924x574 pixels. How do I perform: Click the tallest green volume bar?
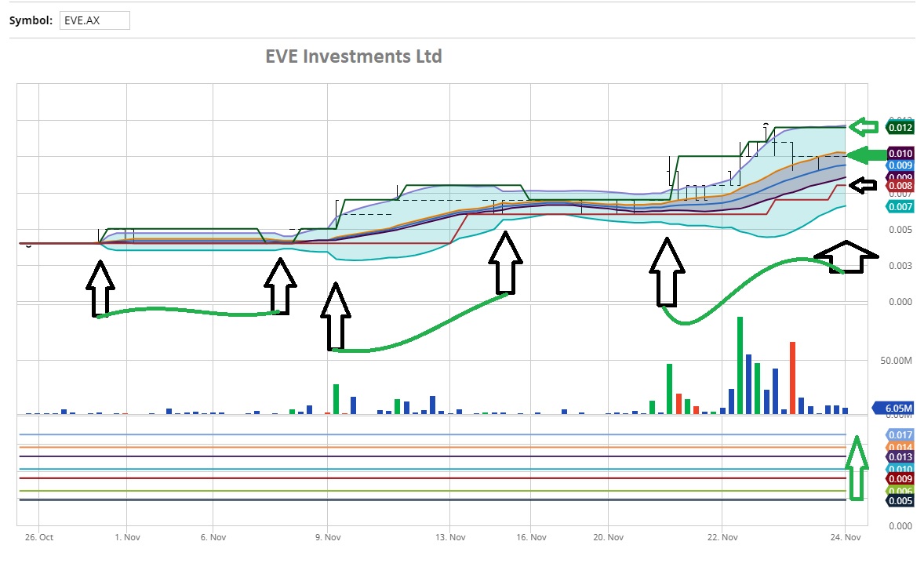(740, 365)
